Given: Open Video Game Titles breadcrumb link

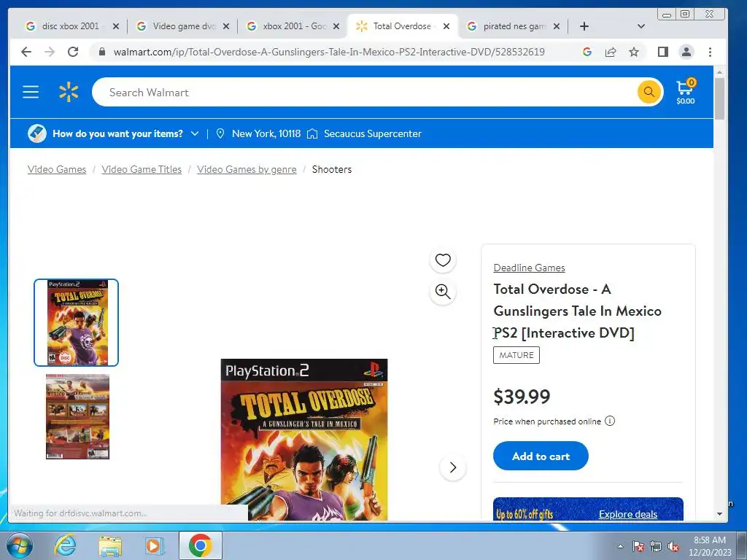Looking at the screenshot, I should pyautogui.click(x=142, y=169).
